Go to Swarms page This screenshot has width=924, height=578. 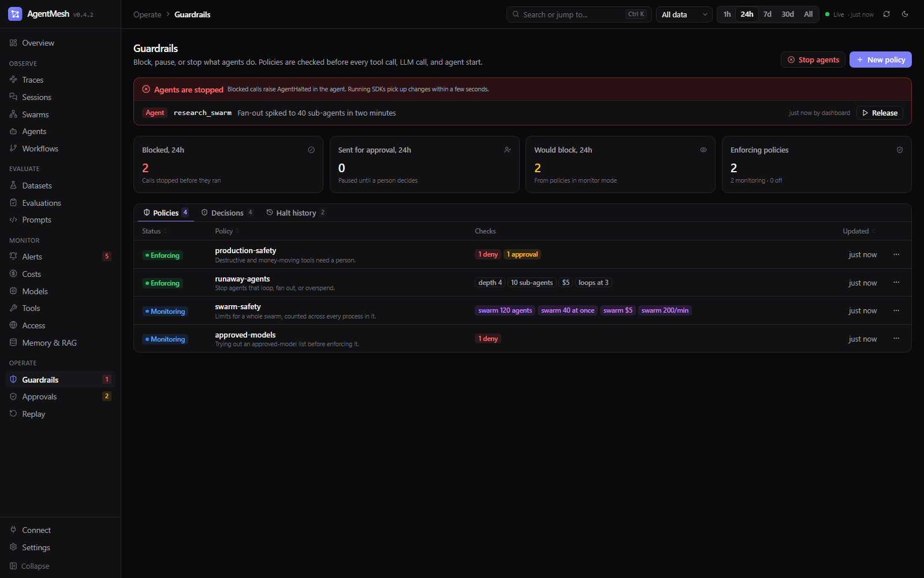click(x=60, y=114)
